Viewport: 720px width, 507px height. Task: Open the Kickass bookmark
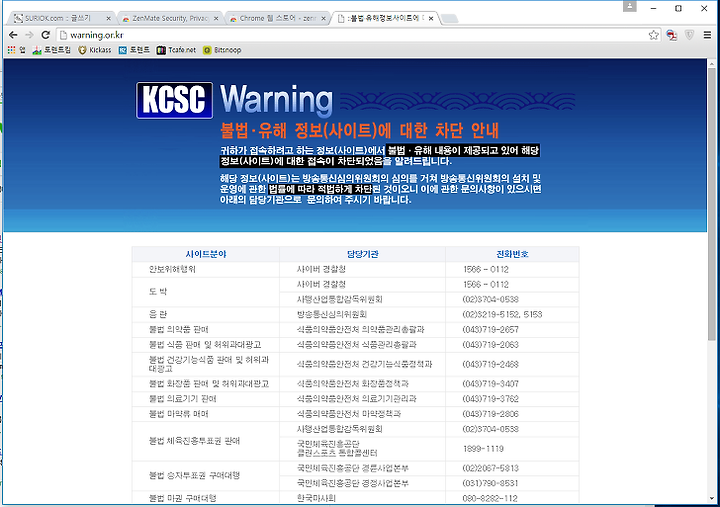[95, 50]
